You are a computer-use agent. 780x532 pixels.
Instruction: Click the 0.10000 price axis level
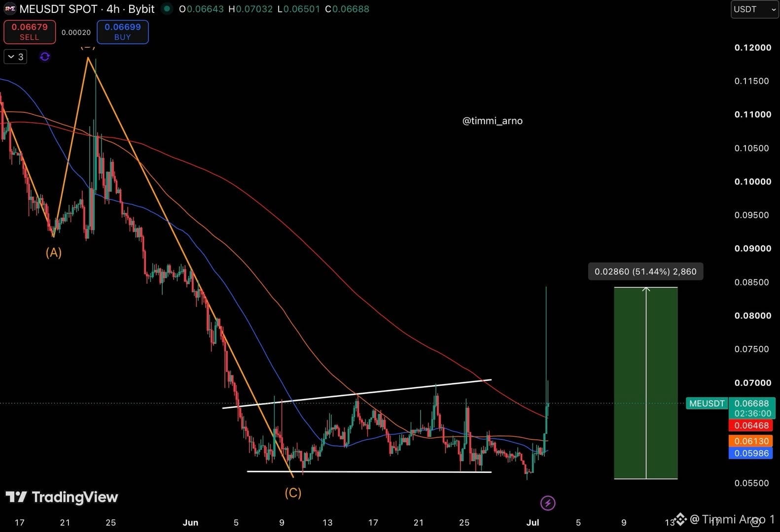[x=753, y=182]
